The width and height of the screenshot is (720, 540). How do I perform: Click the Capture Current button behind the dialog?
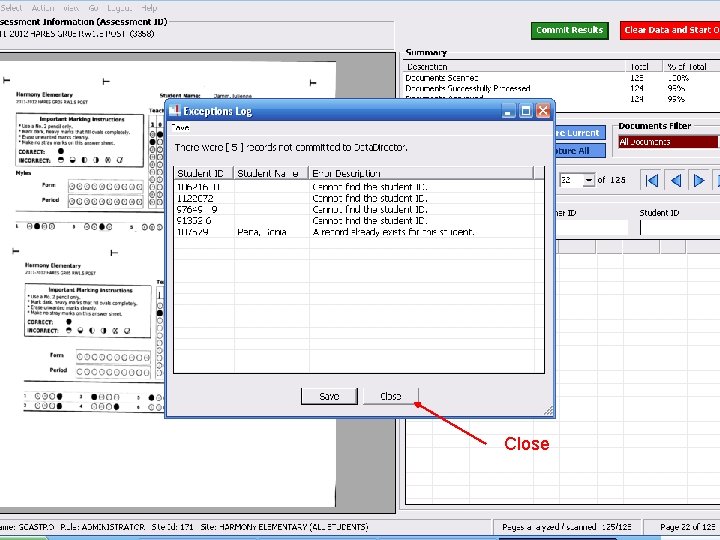point(580,133)
